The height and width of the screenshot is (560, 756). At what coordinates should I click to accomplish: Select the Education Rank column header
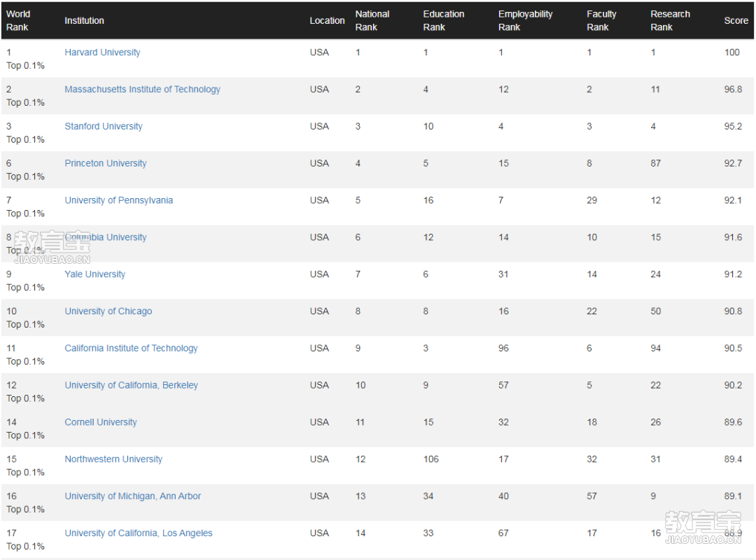(444, 21)
